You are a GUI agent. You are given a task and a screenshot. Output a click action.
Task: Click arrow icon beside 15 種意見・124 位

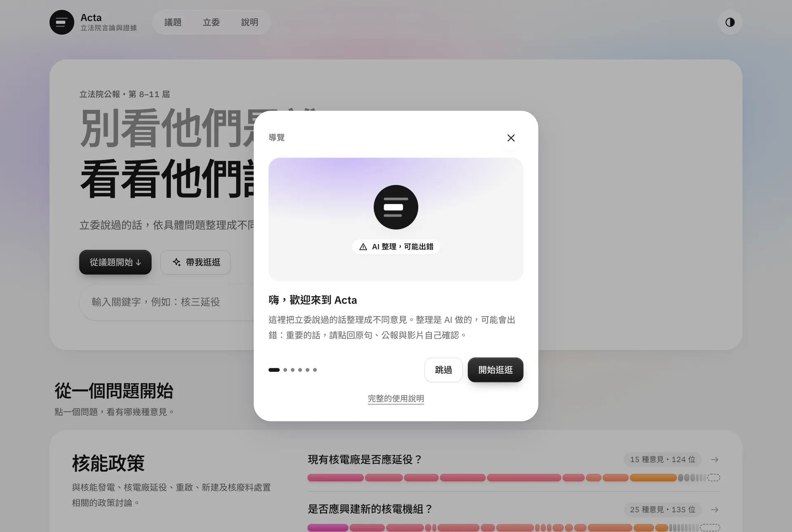coord(715,459)
